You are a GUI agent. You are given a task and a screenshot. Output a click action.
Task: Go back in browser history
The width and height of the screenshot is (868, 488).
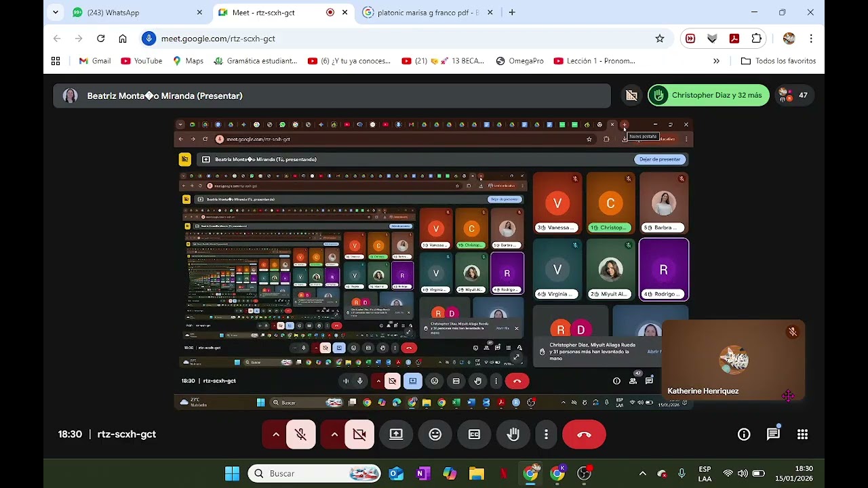(x=57, y=39)
